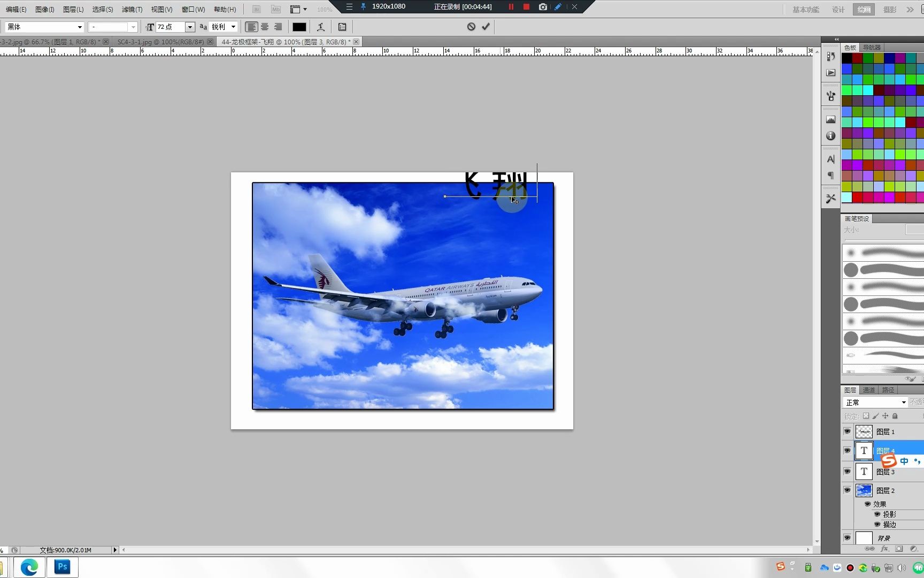Pick the black swatch in 色板 panel

[847, 58]
